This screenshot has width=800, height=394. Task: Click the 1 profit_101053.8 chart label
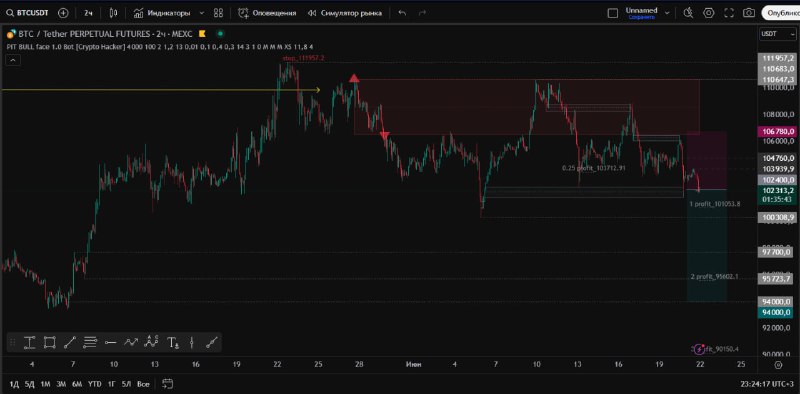[715, 204]
